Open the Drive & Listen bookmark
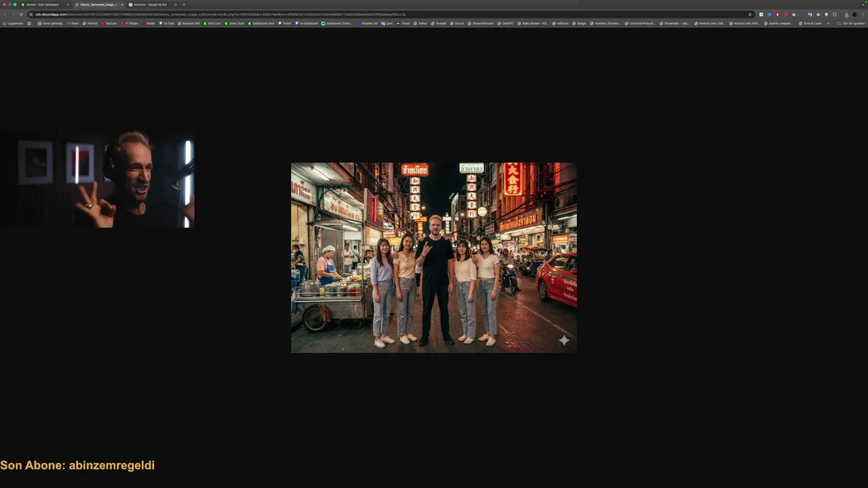The height and width of the screenshot is (488, 868). click(810, 23)
